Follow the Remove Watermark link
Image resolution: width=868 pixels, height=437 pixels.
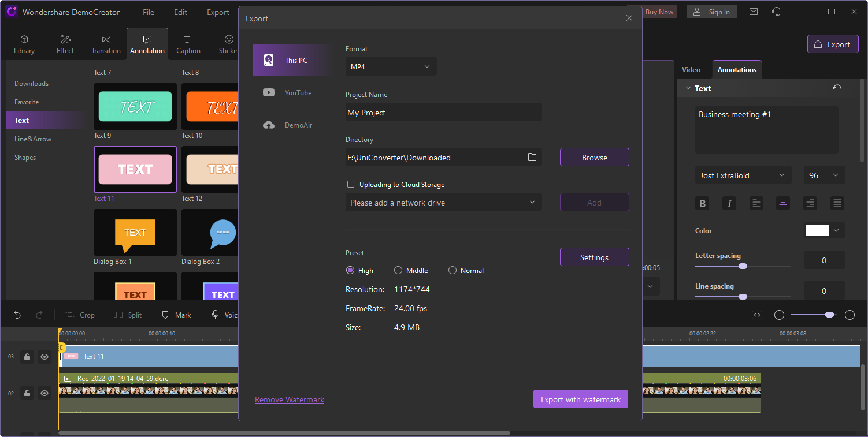(290, 399)
